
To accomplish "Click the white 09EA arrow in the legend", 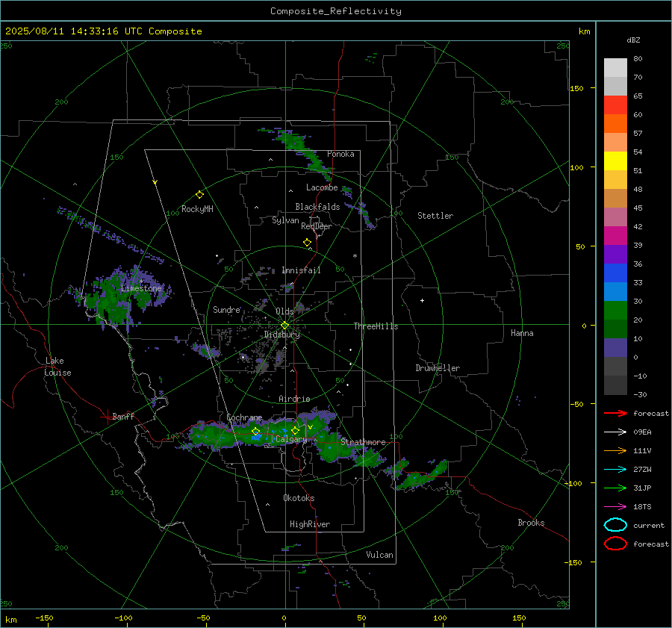I will coord(615,432).
